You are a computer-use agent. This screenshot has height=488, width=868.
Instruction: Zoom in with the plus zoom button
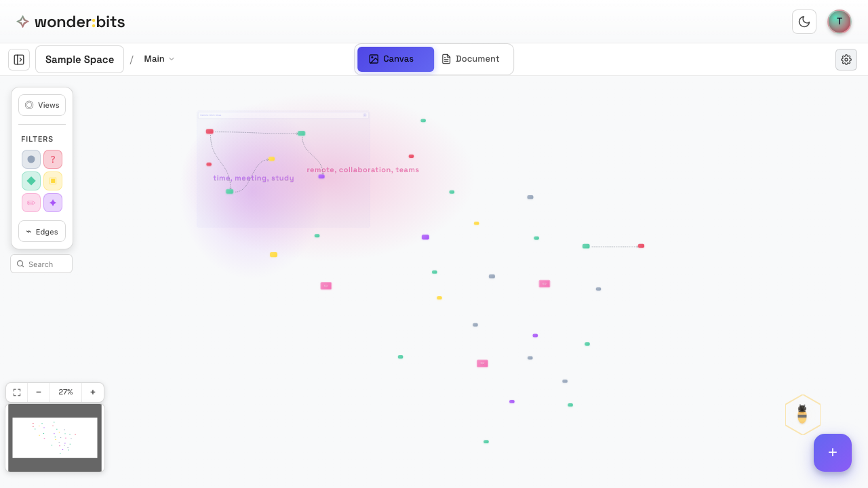[93, 392]
